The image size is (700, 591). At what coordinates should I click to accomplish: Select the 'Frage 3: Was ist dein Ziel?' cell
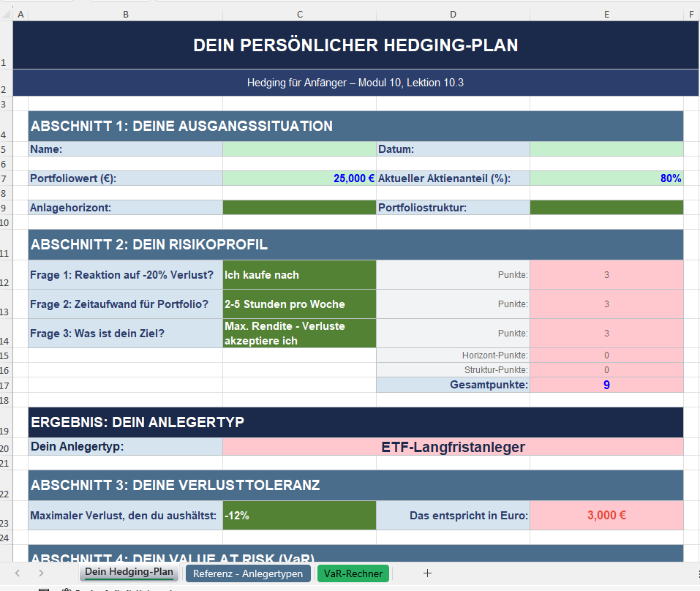(126, 334)
